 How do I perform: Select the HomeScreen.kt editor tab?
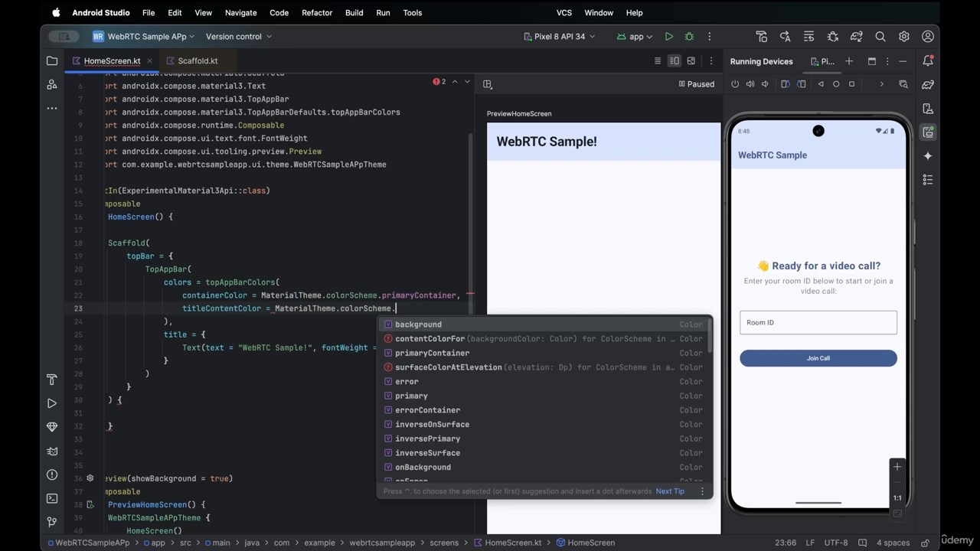pyautogui.click(x=112, y=61)
